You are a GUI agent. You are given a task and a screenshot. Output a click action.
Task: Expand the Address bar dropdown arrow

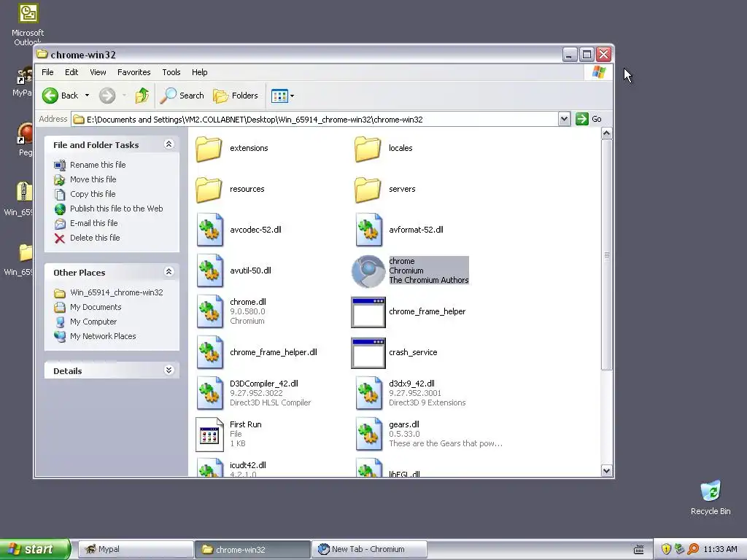[x=564, y=119]
